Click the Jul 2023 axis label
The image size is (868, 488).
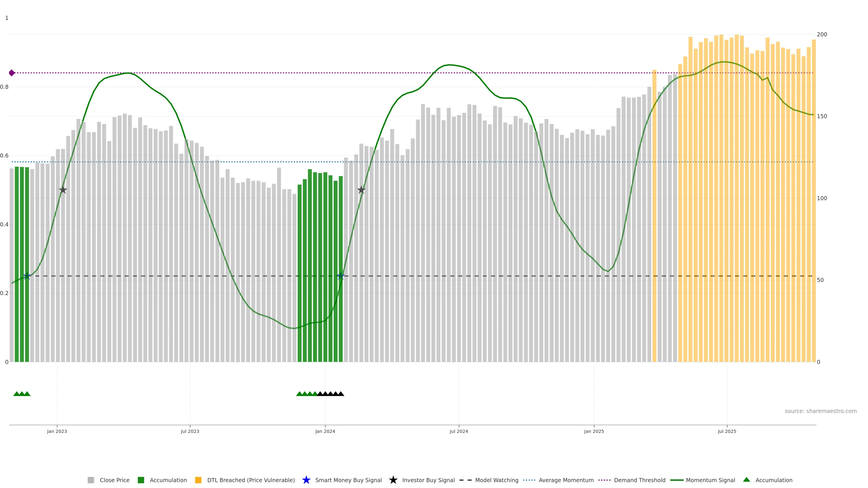(x=190, y=431)
